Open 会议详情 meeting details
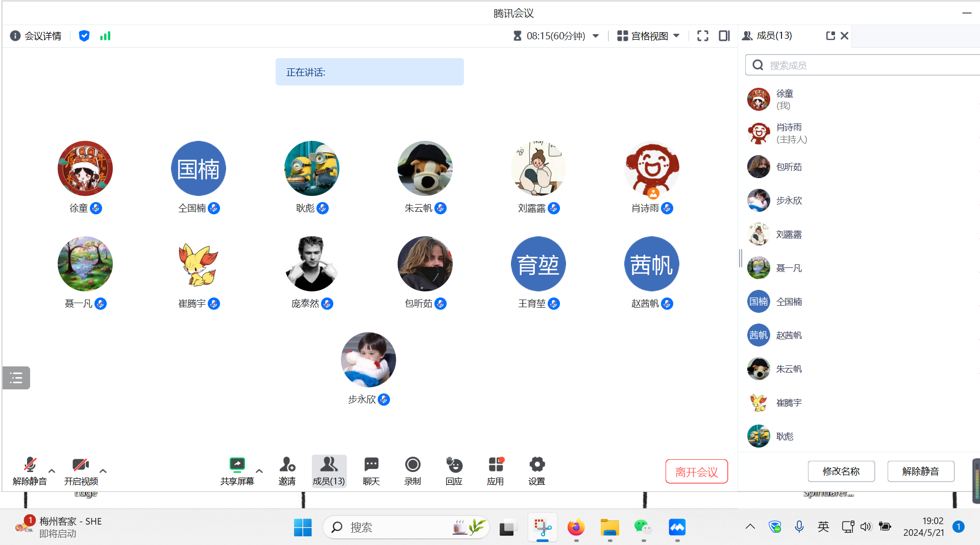 (36, 36)
